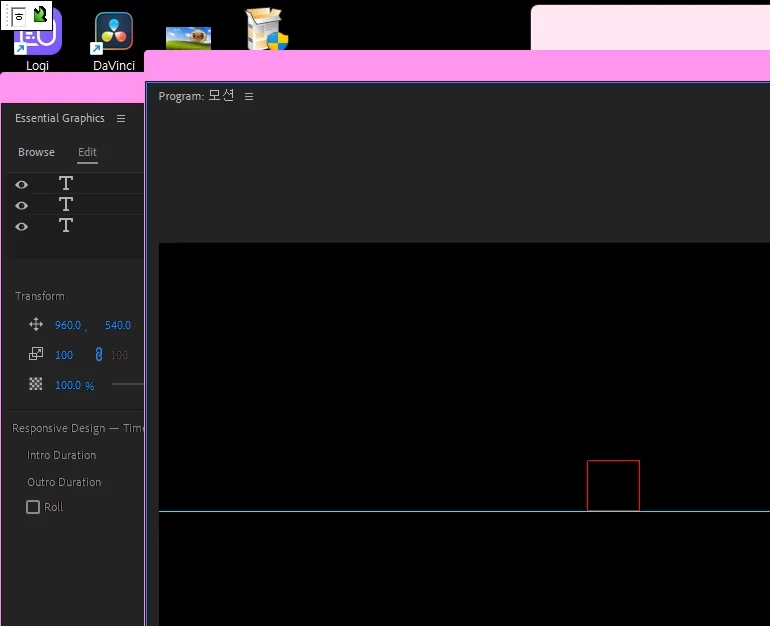Click the Intro Duration label
The height and width of the screenshot is (626, 770).
(61, 455)
